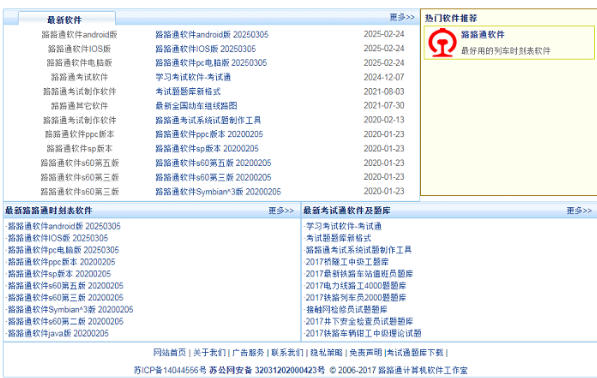Open 联系我们 footer link
597x378 pixels.
pyautogui.click(x=287, y=352)
